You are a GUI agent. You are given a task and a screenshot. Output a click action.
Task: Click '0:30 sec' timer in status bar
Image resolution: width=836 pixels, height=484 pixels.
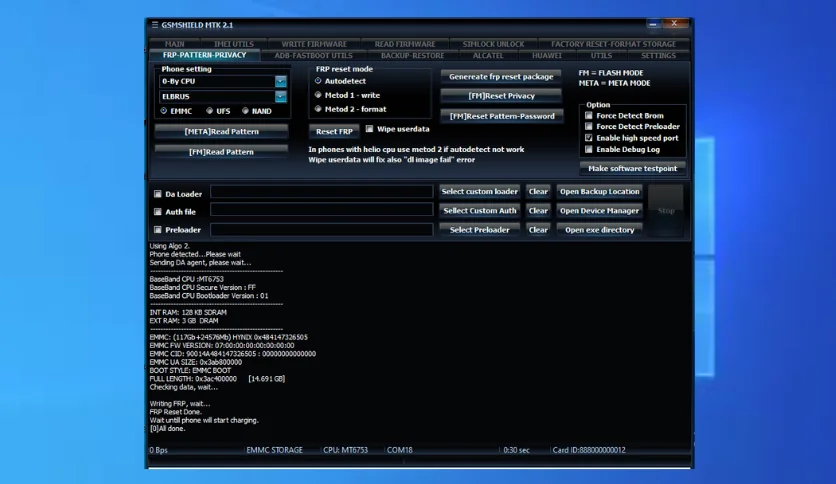[516, 450]
